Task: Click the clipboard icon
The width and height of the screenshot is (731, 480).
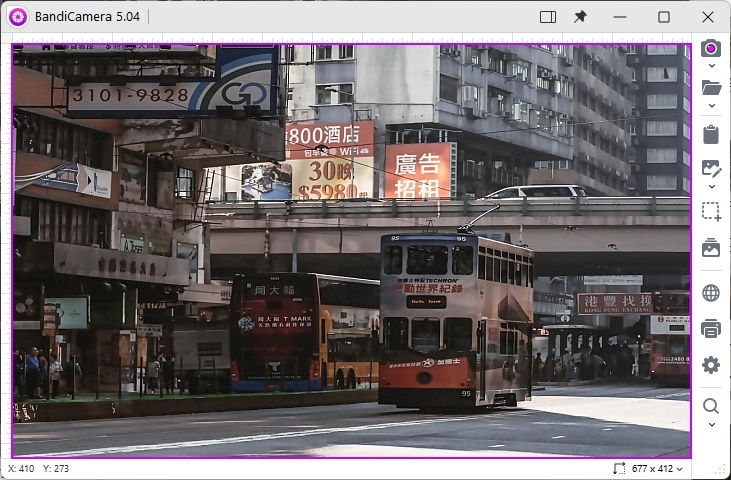Action: click(711, 134)
